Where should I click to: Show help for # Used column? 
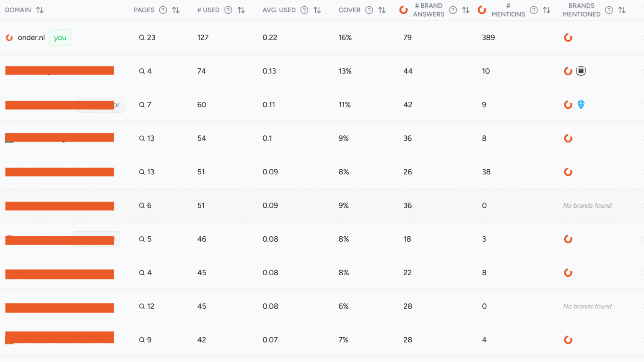(228, 10)
